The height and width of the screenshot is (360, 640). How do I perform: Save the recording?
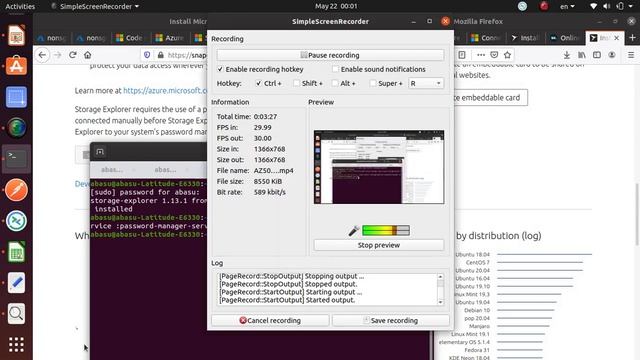(391, 320)
